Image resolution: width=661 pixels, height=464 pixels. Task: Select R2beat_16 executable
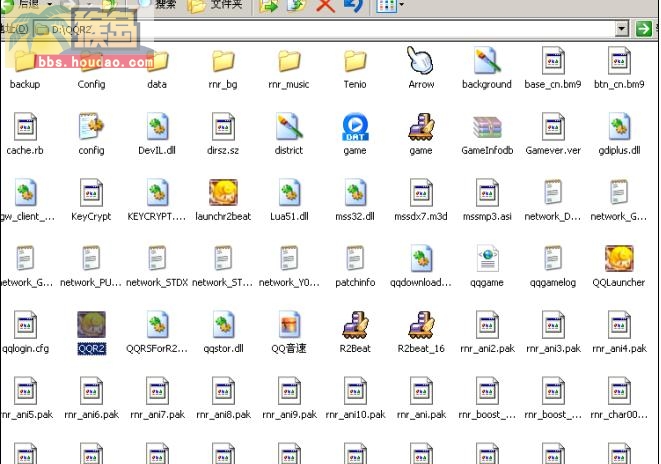click(x=421, y=333)
